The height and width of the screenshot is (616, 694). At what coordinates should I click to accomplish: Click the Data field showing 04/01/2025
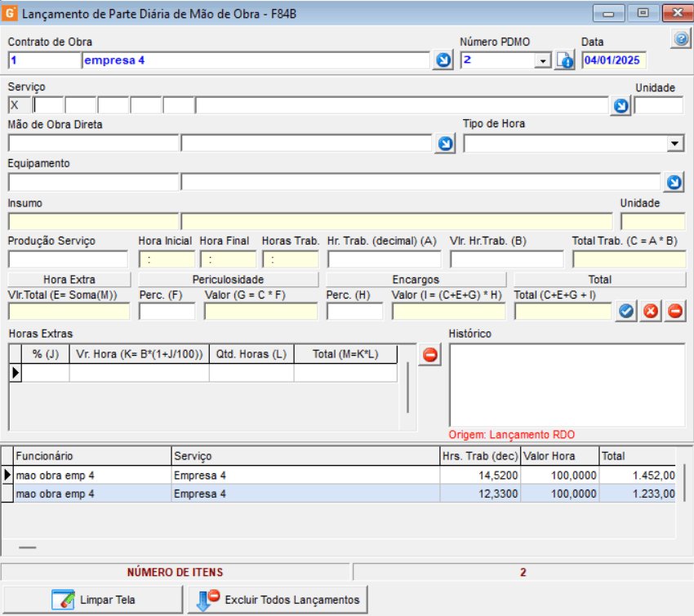coord(614,60)
